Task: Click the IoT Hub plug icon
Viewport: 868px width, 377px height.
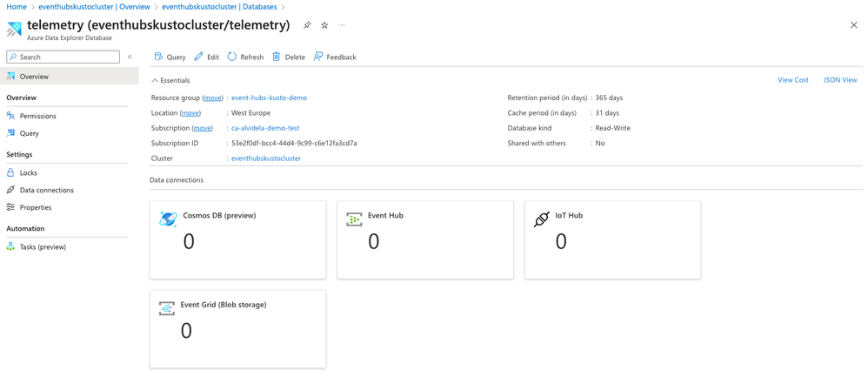Action: [x=541, y=219]
